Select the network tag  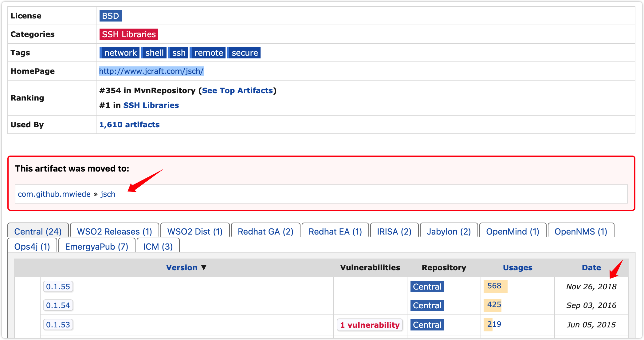(x=120, y=53)
